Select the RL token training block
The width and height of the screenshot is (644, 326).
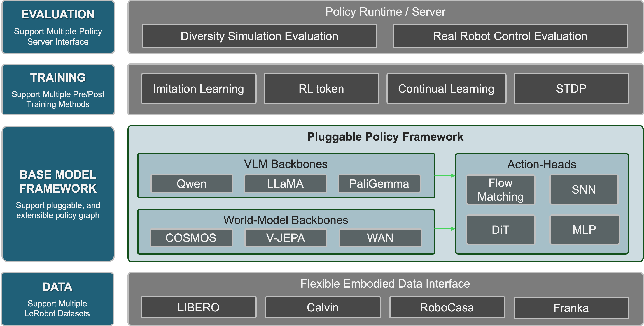tap(321, 88)
